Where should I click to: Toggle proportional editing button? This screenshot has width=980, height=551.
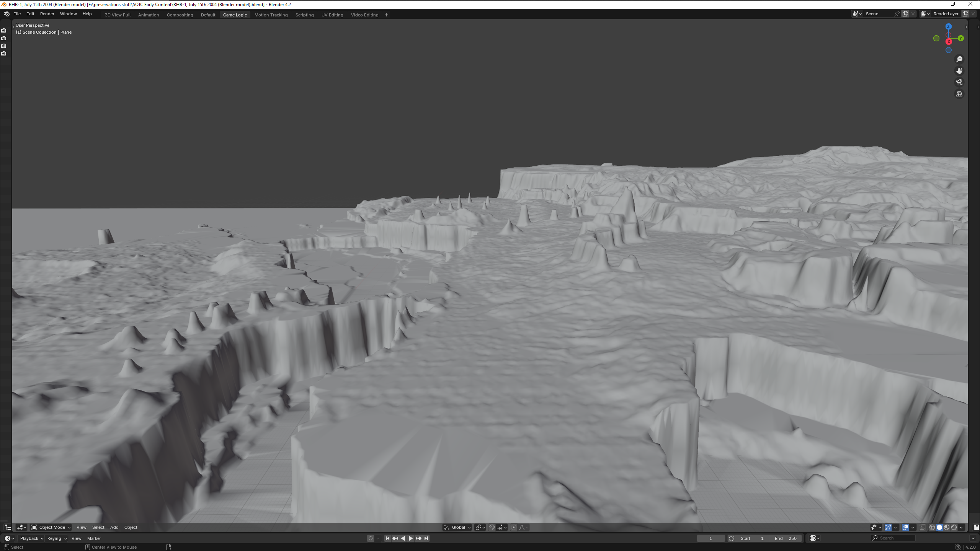(514, 527)
